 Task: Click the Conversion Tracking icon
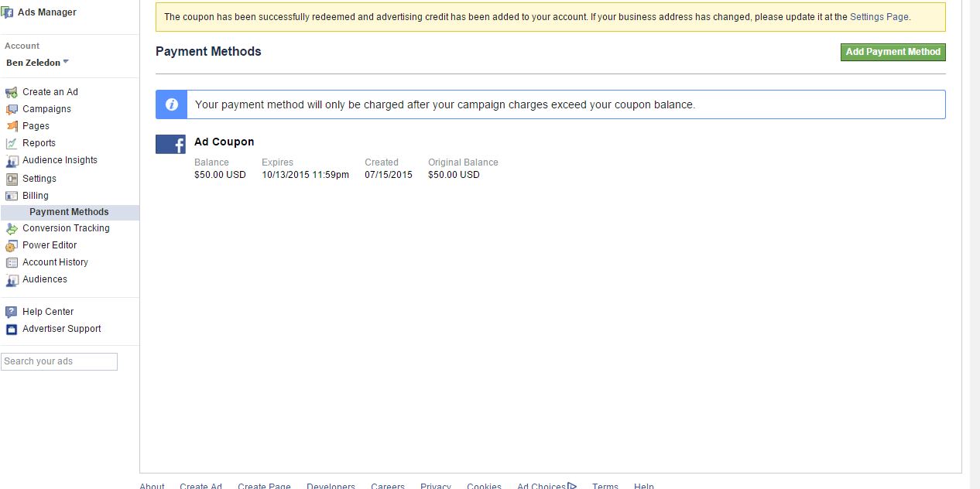point(12,228)
